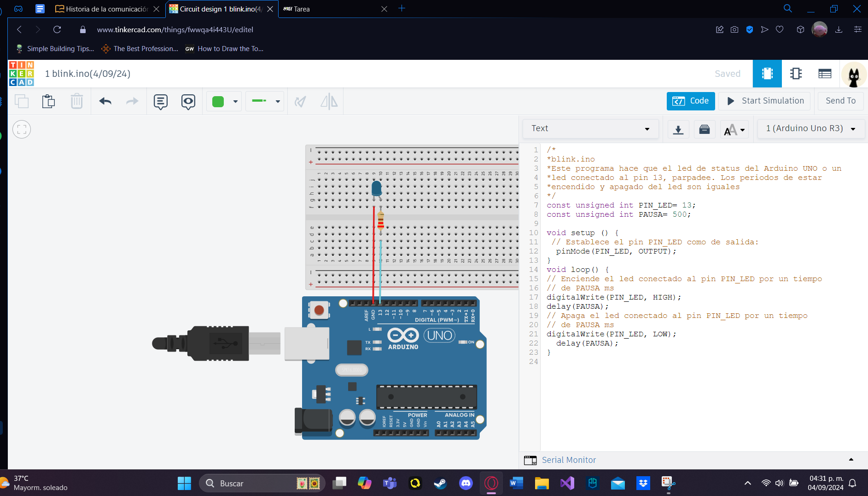Switch to Historia de la comunicación tab
Image resolution: width=868 pixels, height=496 pixels.
coord(106,9)
